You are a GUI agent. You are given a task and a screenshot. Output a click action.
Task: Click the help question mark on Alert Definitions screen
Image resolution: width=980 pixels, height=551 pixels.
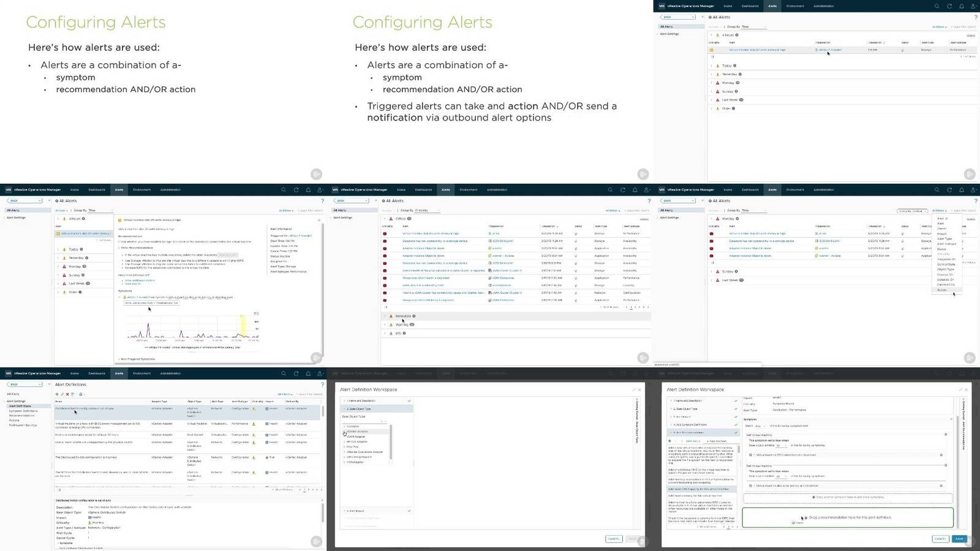pos(322,385)
